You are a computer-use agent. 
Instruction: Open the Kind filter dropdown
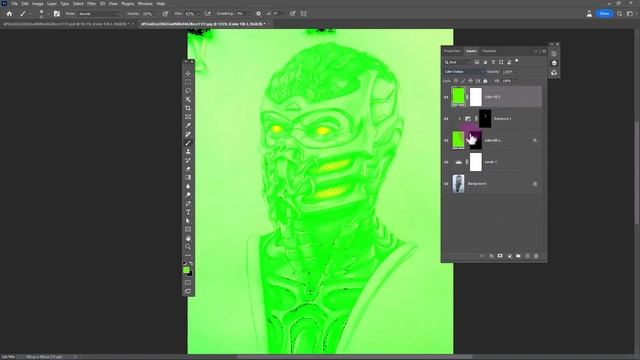[x=457, y=62]
